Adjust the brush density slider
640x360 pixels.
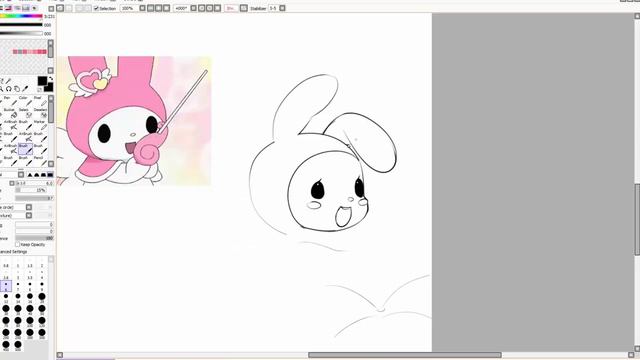click(x=34, y=198)
